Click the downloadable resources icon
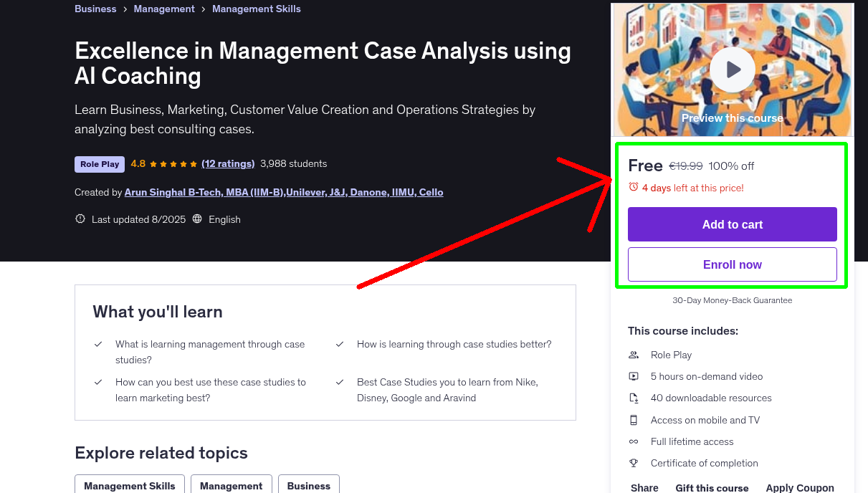Screen dimensions: 868x493 (x=634, y=398)
